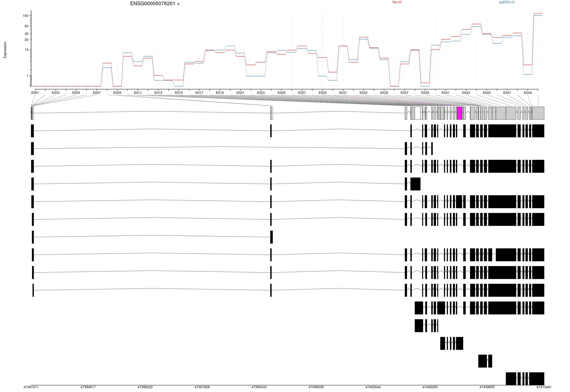Select exon label E039

point(425,93)
